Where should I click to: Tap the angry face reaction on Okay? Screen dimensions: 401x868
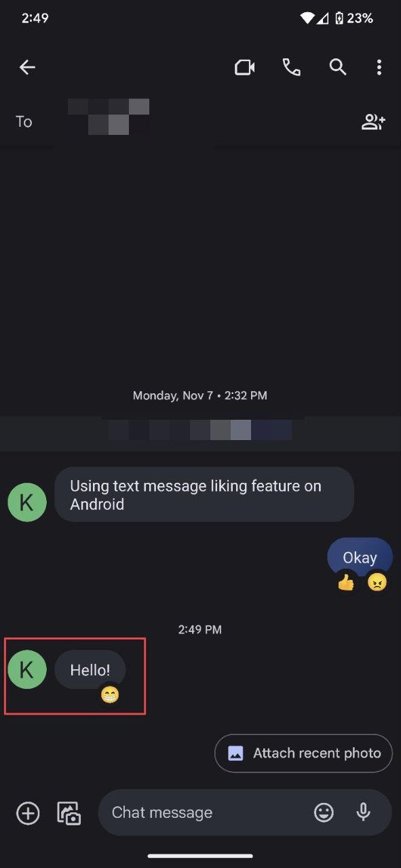coord(377,582)
